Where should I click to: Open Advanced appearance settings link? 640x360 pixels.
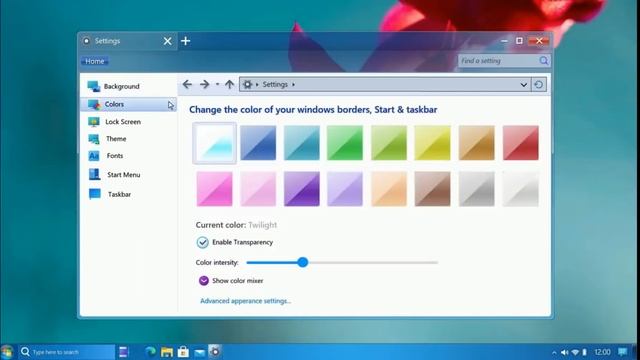245,301
